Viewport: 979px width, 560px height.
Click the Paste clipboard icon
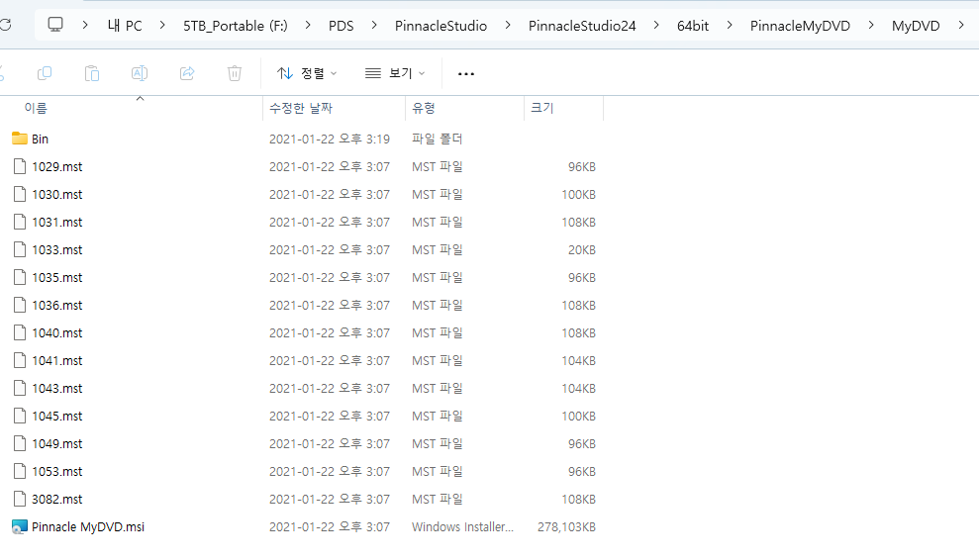point(92,73)
